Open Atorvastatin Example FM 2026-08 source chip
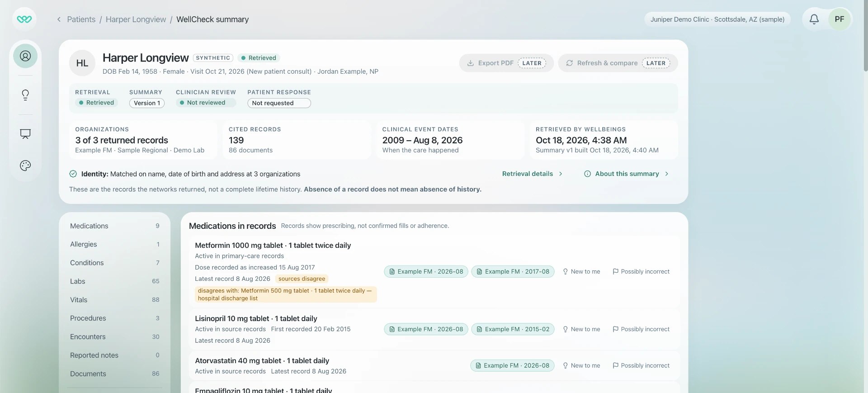This screenshot has width=868, height=393. [512, 365]
